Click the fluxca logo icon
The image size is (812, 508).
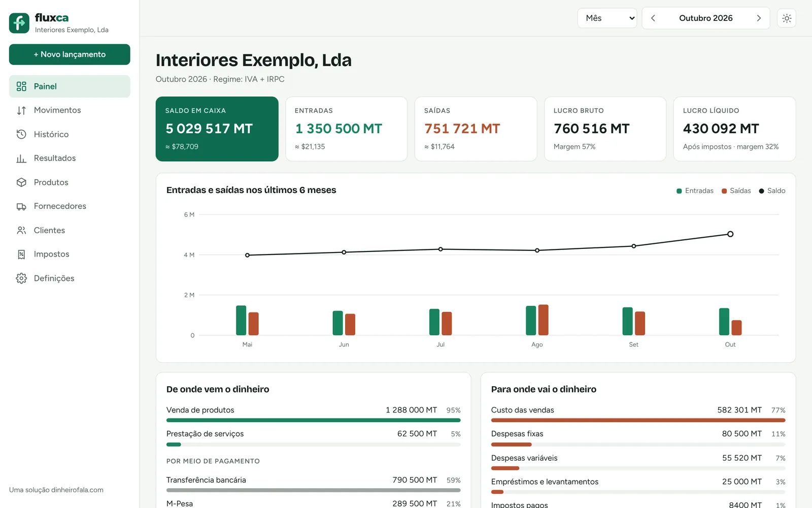click(19, 23)
